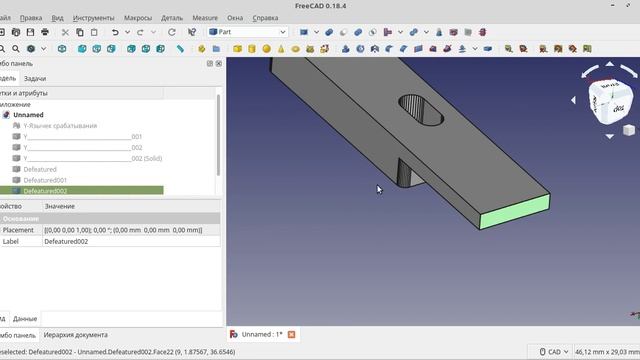Select the Defeatured tree item
This screenshot has width=640, height=360.
pos(40,169)
